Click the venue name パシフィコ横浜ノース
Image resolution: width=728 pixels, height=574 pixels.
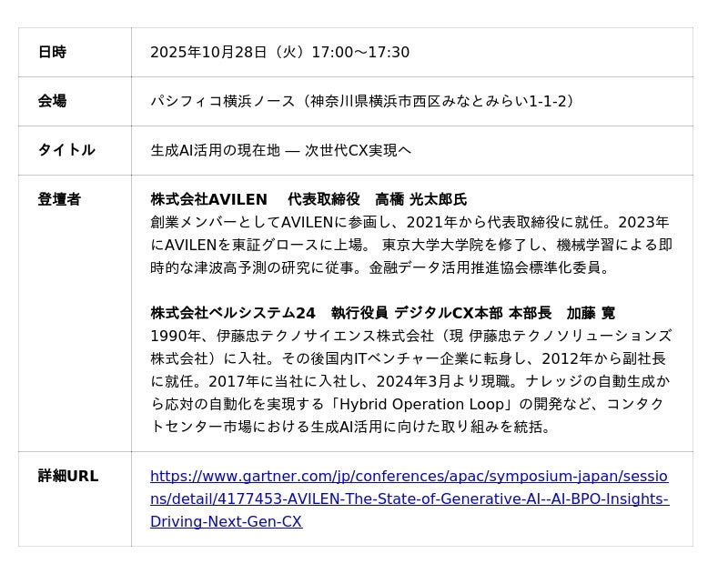click(x=222, y=101)
